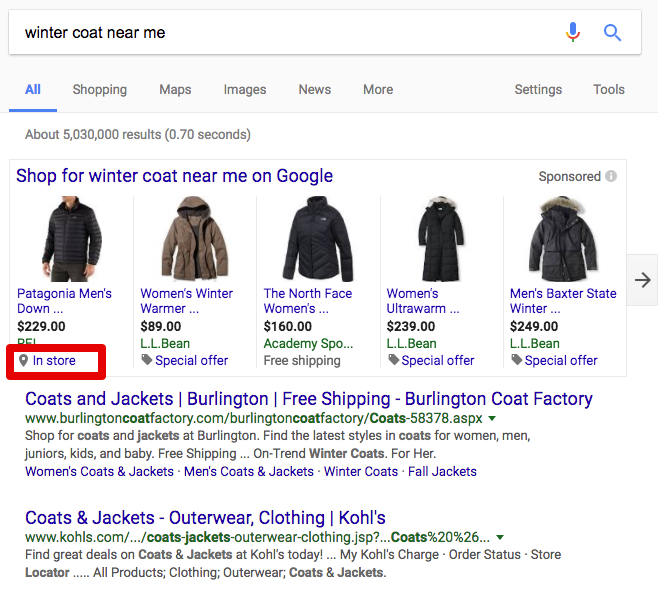Click the $160.00 price
The height and width of the screenshot is (589, 658).
tap(287, 326)
